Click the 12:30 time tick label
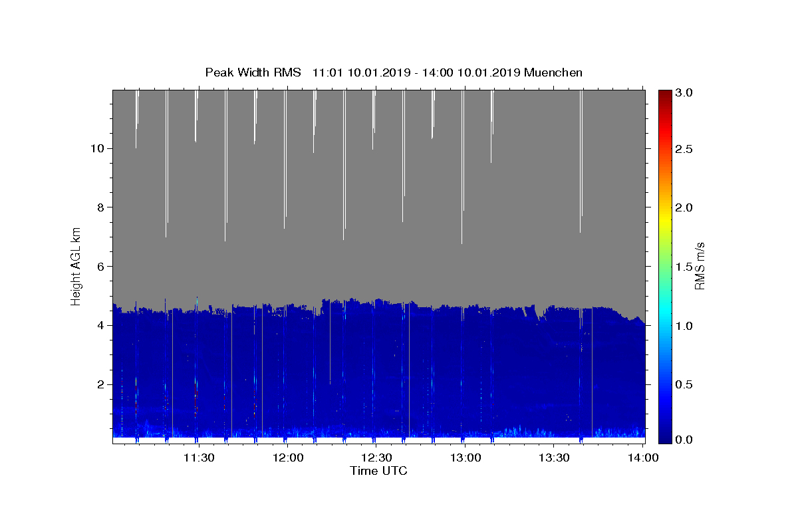Viewport: 798px width, 532px height. 376,458
